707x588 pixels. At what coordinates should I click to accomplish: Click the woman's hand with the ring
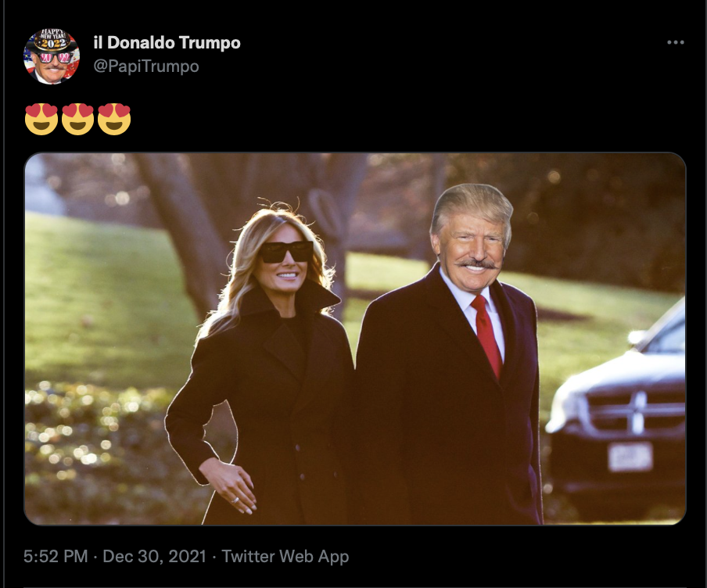(229, 486)
